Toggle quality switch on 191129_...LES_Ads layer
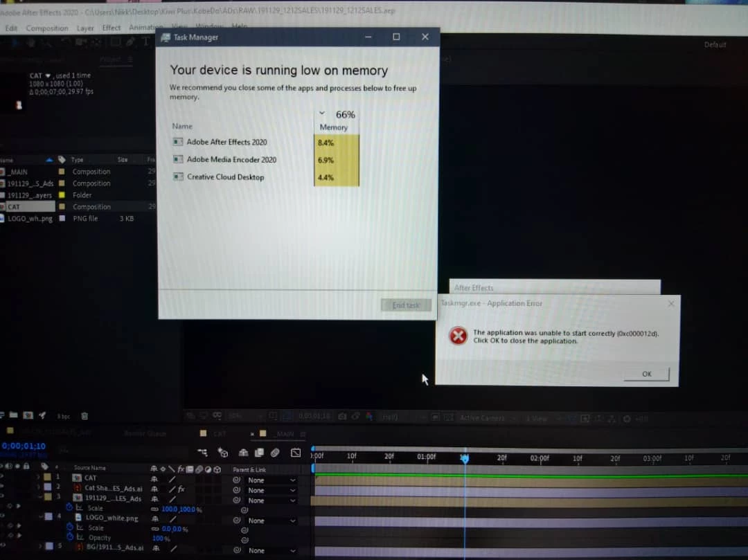The image size is (748, 560). (172, 499)
